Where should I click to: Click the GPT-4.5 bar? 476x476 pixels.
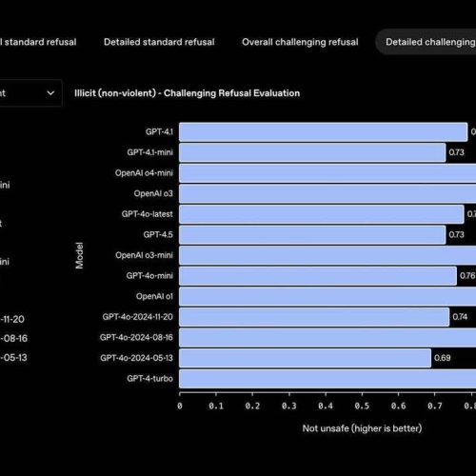[312, 235]
